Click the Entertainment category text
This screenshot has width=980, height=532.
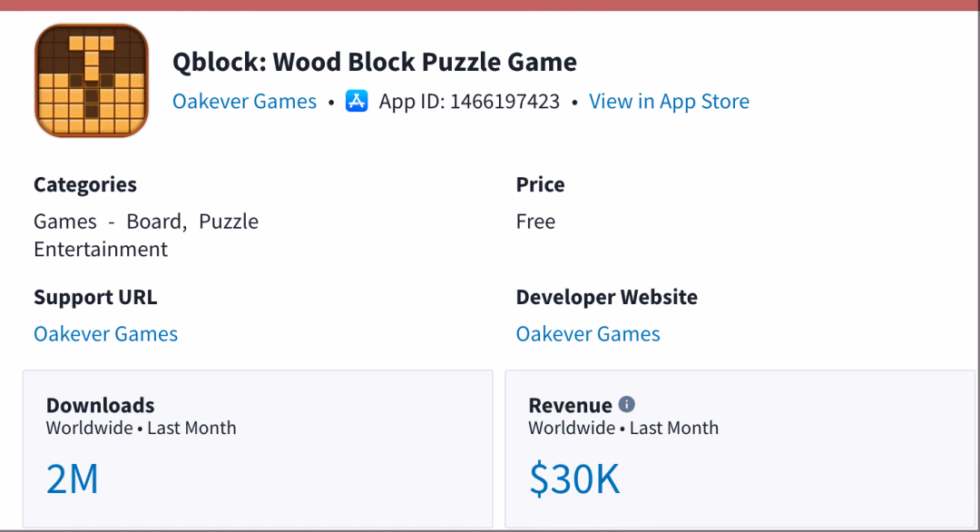pyautogui.click(x=101, y=249)
